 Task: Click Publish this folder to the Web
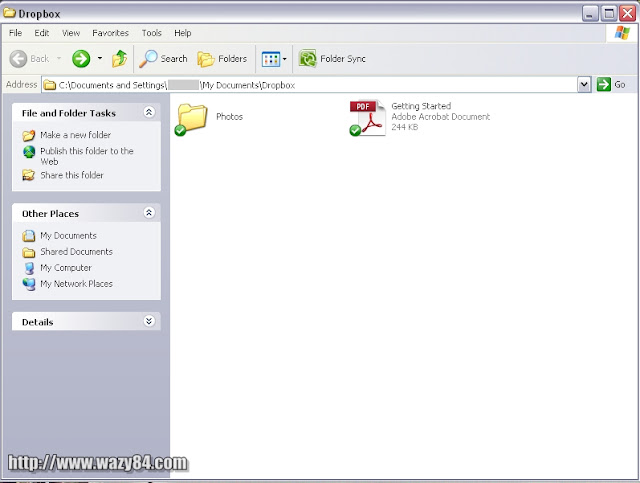(87, 156)
